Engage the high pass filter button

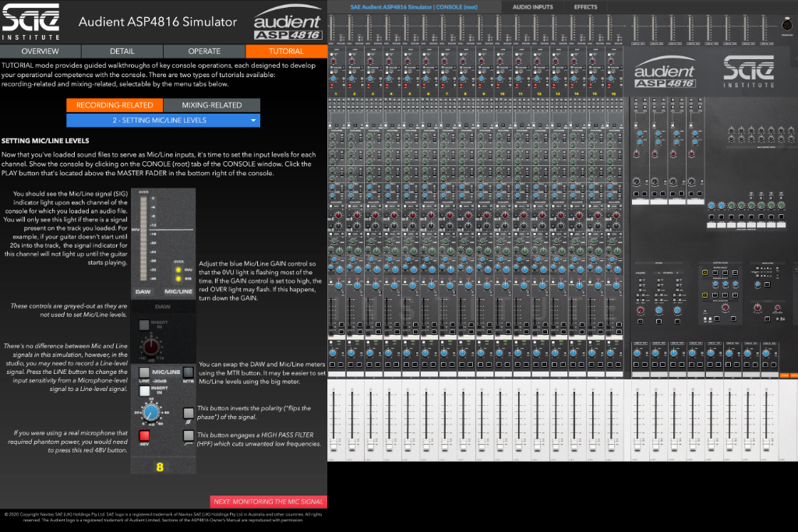[x=188, y=435]
